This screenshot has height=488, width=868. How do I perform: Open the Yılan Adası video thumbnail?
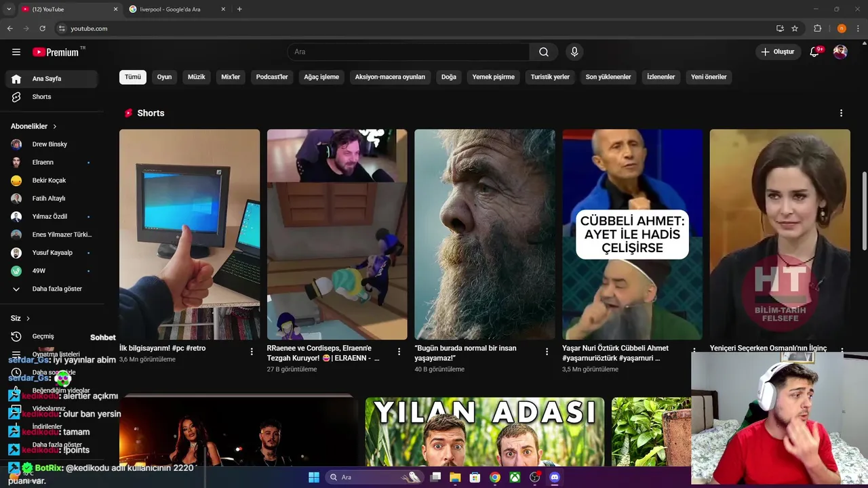tap(485, 432)
